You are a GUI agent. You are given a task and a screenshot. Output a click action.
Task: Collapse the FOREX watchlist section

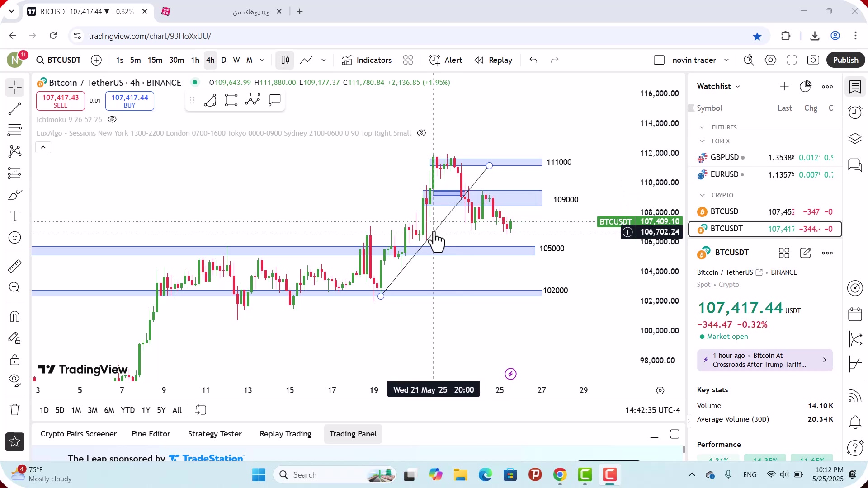click(x=702, y=141)
